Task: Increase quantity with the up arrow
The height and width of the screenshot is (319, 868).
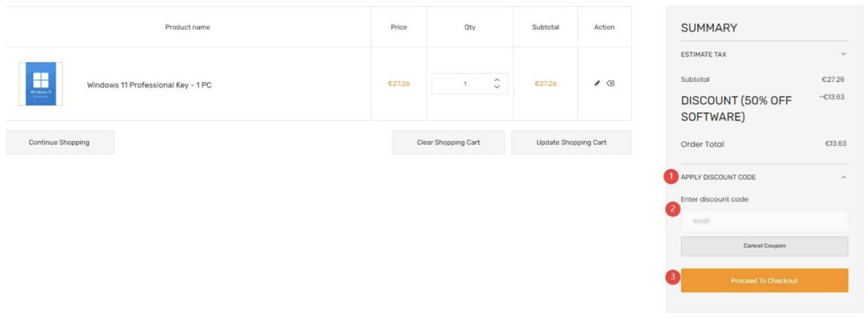Action: click(x=497, y=80)
